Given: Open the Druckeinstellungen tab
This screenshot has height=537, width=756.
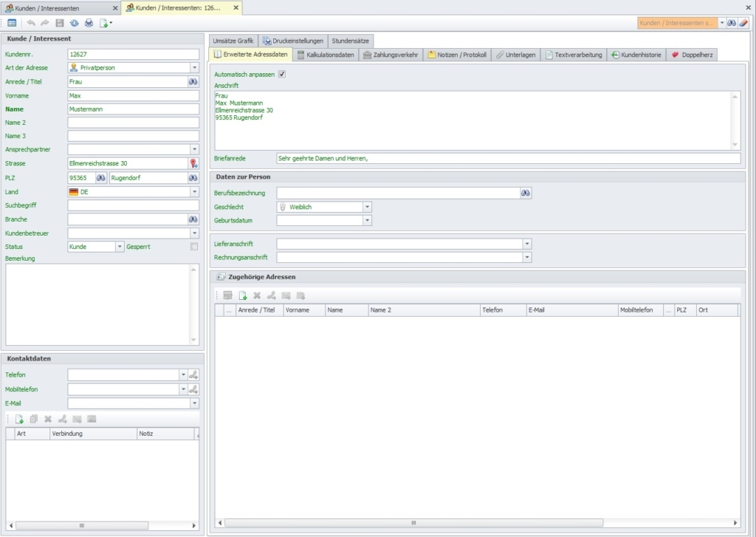Looking at the screenshot, I should pos(293,41).
